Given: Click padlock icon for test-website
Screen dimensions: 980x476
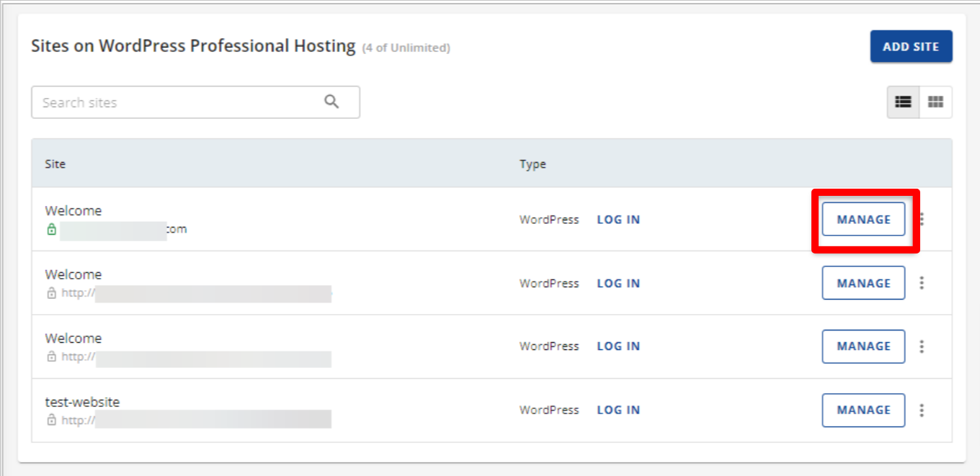Looking at the screenshot, I should tap(51, 420).
